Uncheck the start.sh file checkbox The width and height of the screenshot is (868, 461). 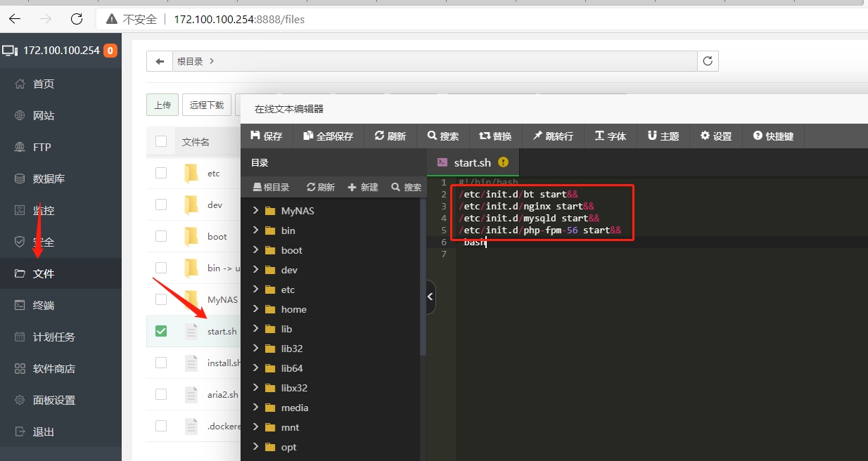coord(161,331)
